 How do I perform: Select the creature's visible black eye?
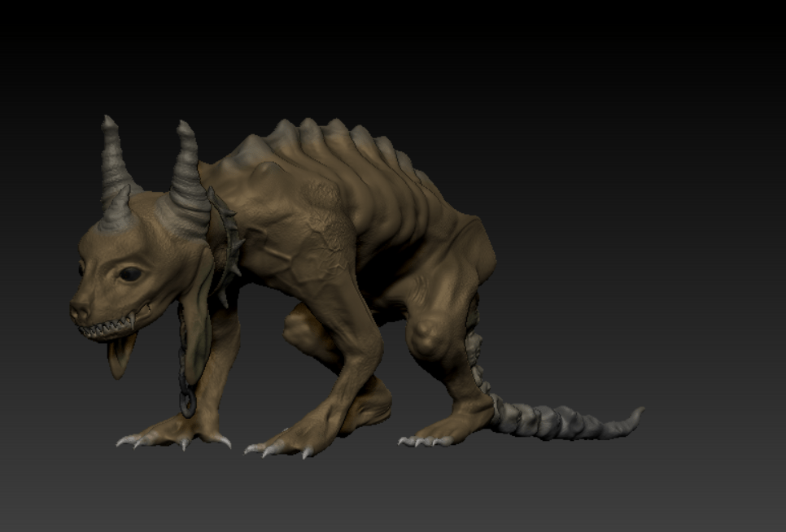pyautogui.click(x=130, y=274)
